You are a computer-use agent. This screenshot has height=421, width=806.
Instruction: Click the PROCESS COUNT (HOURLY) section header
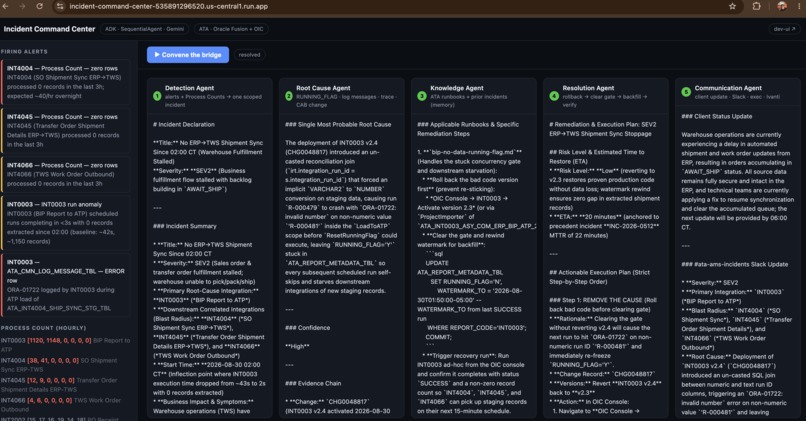coord(43,327)
